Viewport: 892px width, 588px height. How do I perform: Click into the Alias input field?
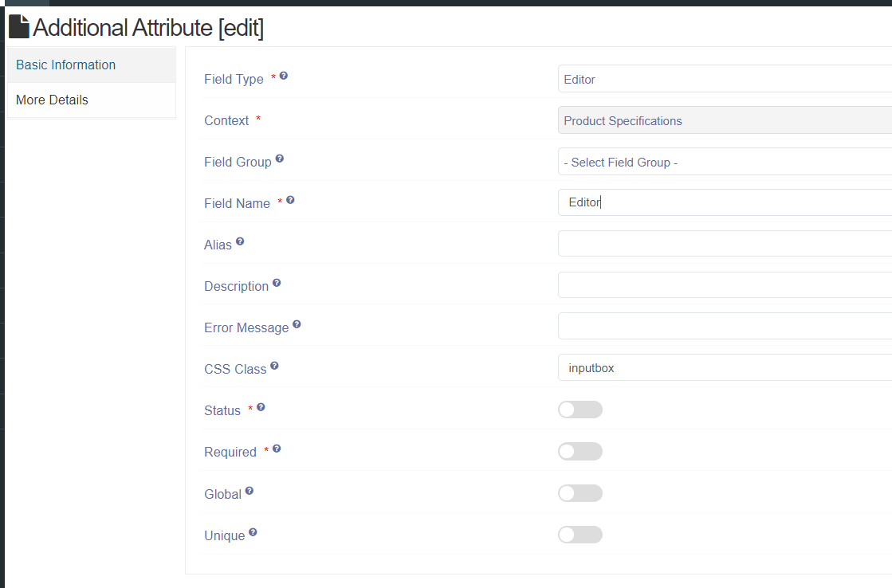(x=724, y=244)
